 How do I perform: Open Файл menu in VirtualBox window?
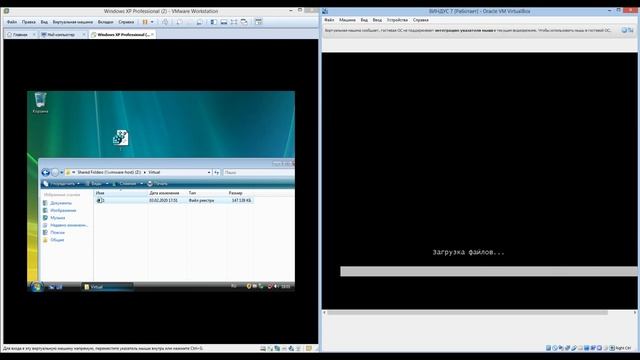tap(329, 20)
